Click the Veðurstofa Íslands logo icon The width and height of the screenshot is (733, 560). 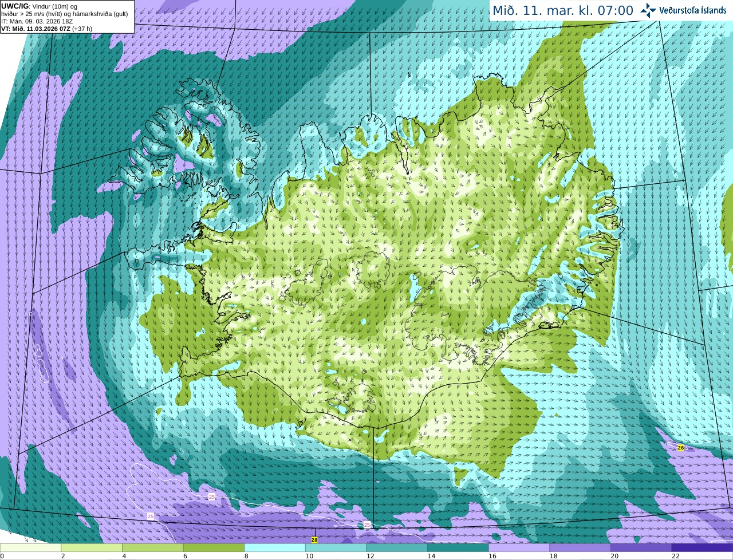[x=648, y=10]
